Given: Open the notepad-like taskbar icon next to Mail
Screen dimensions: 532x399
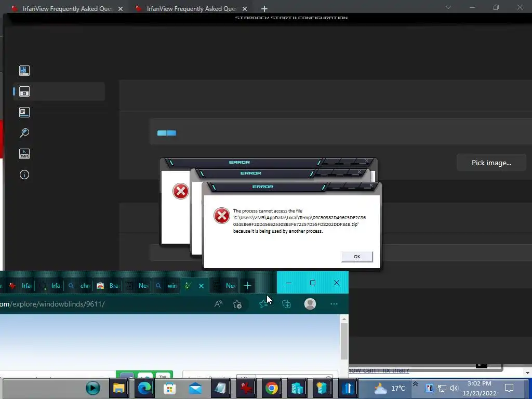Looking at the screenshot, I should click(x=221, y=388).
